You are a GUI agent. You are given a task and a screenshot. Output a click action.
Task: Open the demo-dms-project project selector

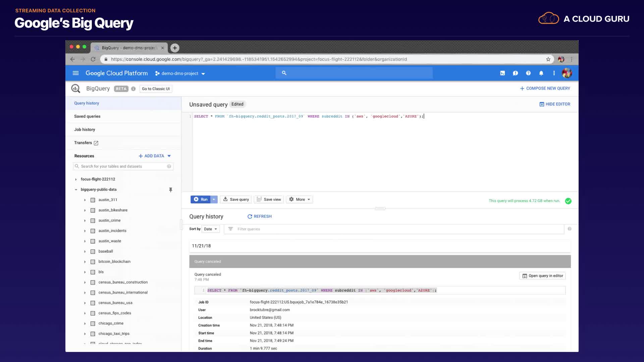180,73
